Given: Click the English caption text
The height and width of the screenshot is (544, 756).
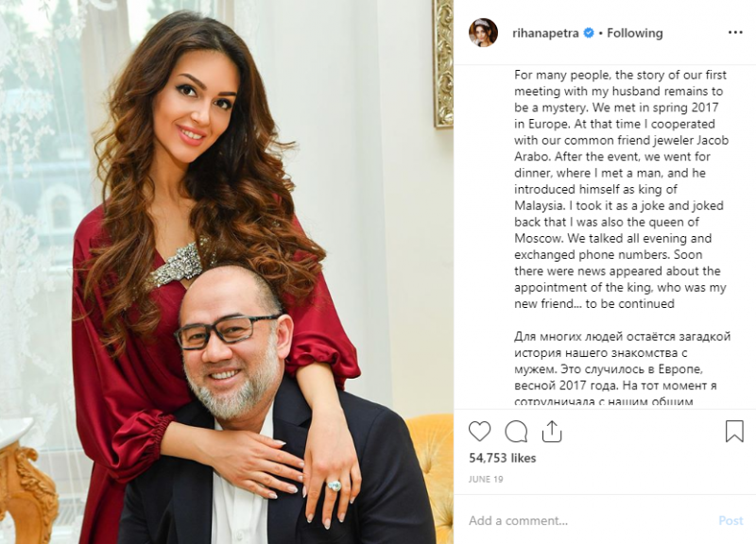Looking at the screenshot, I should pyautogui.click(x=621, y=190).
